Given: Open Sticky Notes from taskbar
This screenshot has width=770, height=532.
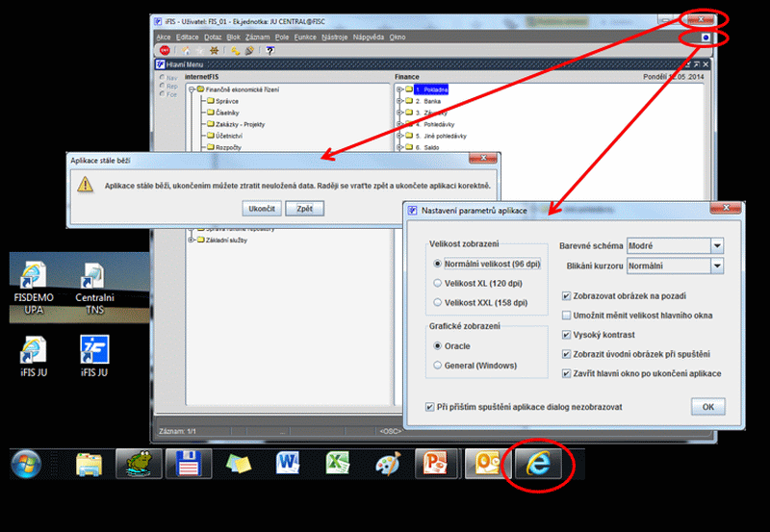Looking at the screenshot, I should coord(239,465).
